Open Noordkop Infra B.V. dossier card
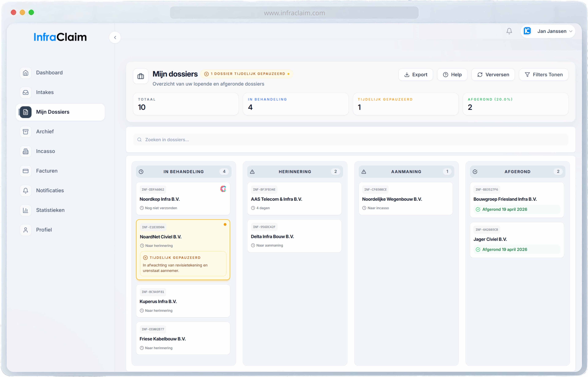Image resolution: width=588 pixels, height=377 pixels. [x=183, y=198]
